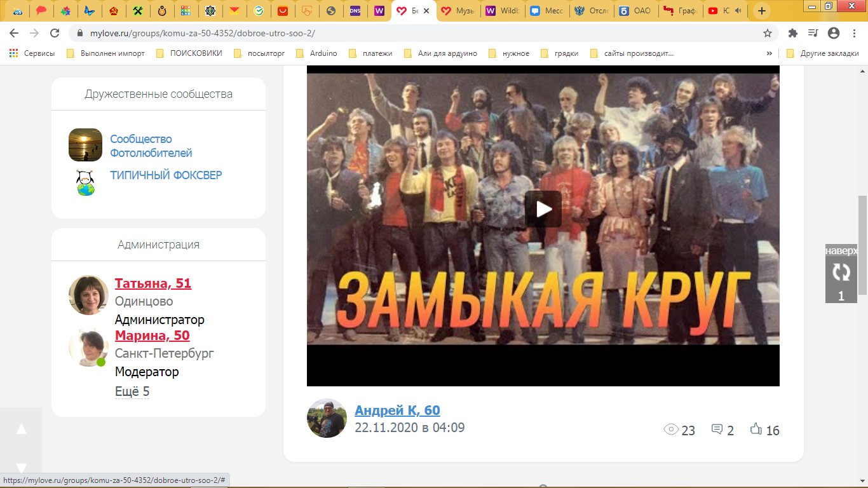868x488 pixels.
Task: Switch to the YouTube tab playing audio
Action: coord(724,11)
